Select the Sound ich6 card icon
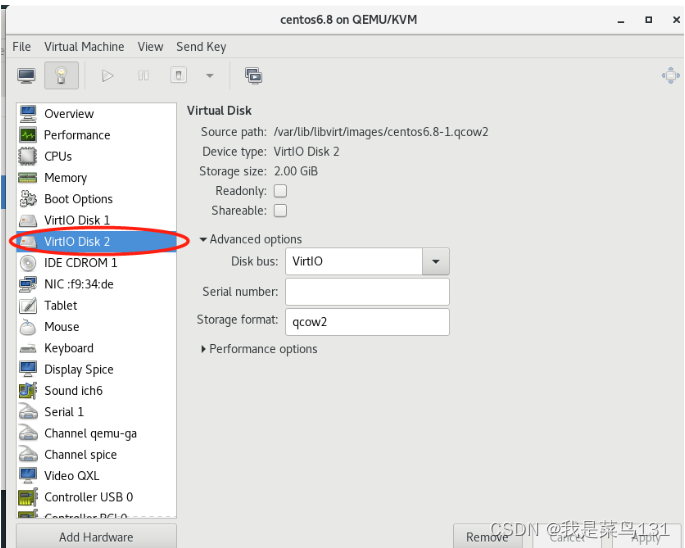 (x=28, y=391)
